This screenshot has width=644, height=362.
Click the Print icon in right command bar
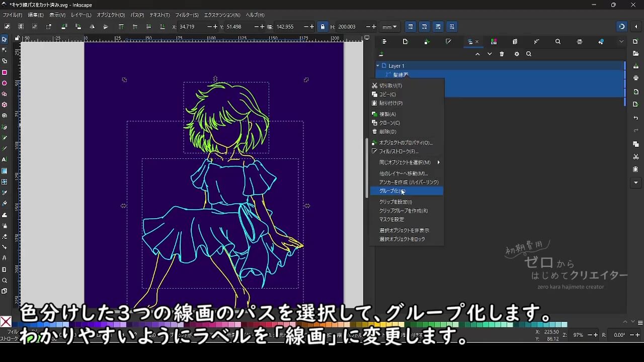click(636, 78)
